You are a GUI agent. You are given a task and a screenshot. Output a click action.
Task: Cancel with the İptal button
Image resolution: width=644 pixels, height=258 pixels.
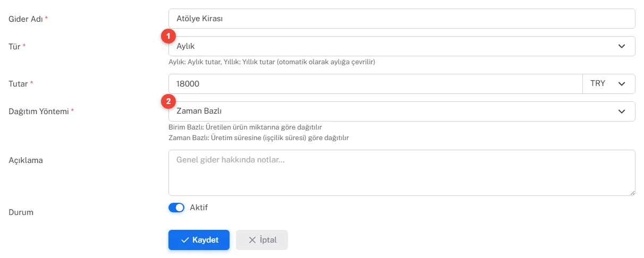tap(262, 240)
